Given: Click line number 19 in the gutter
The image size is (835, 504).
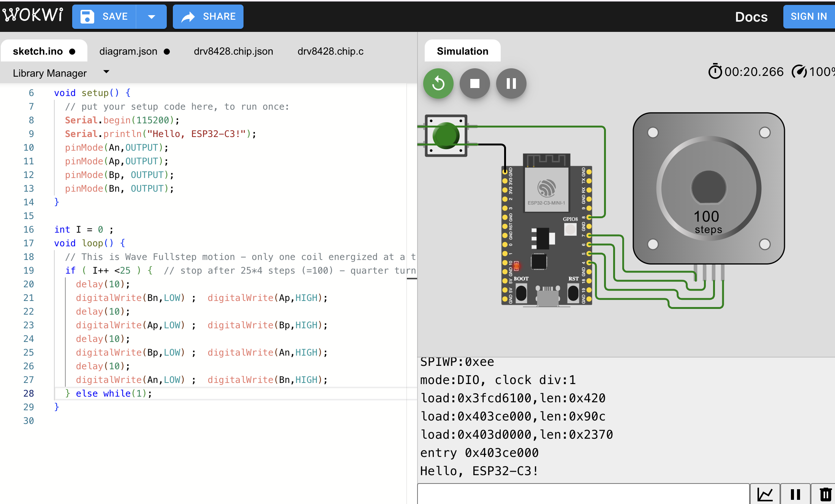Looking at the screenshot, I should 28,270.
